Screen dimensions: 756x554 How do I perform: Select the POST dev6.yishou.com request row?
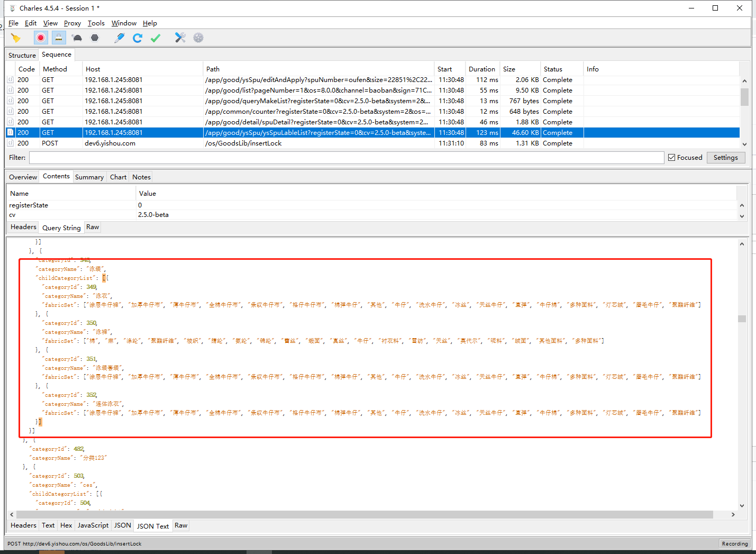click(372, 143)
